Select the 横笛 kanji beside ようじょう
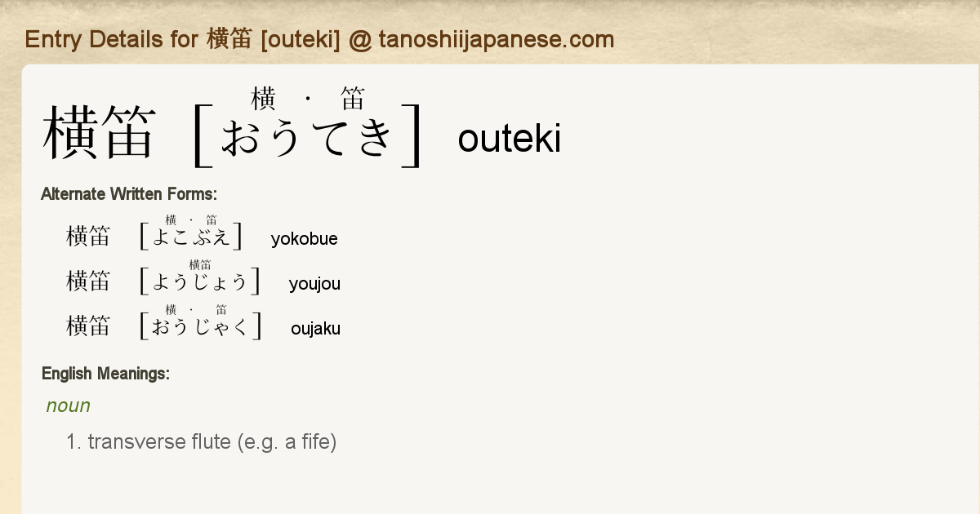Viewport: 980px width, 514px height. 88,281
